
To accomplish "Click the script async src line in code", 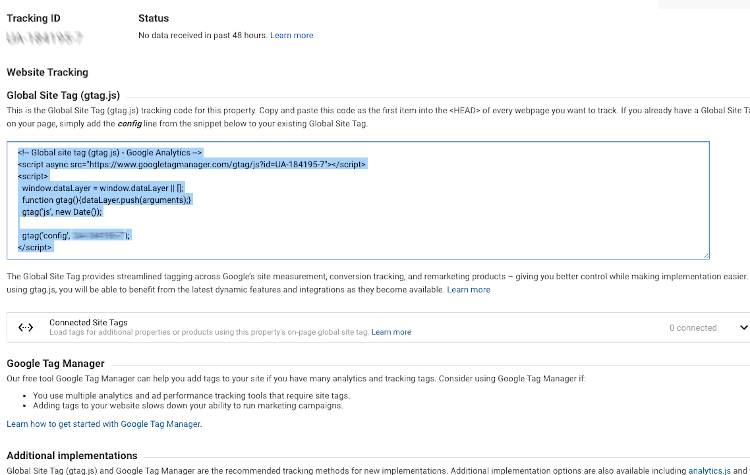I will pyautogui.click(x=192, y=165).
